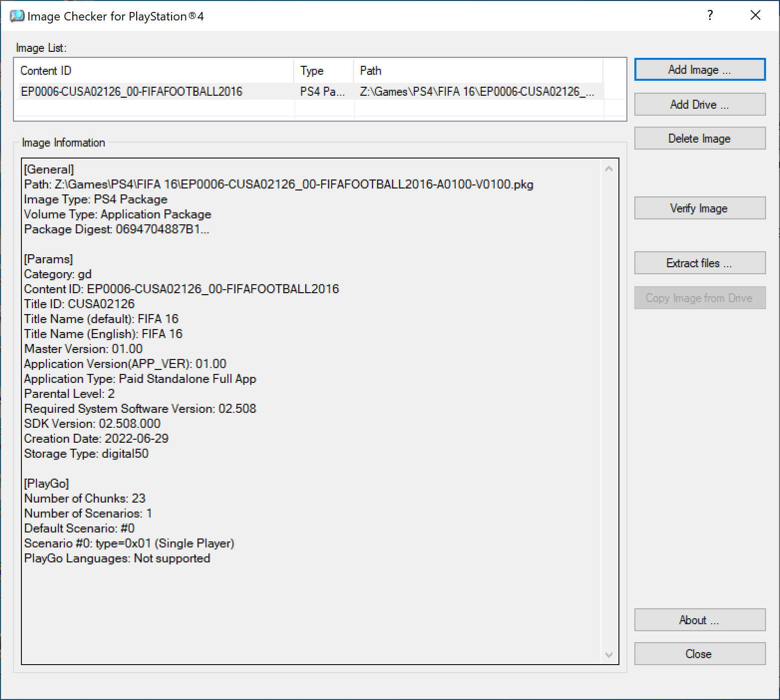This screenshot has width=780, height=700.
Task: Delete the selected image
Action: click(x=700, y=138)
